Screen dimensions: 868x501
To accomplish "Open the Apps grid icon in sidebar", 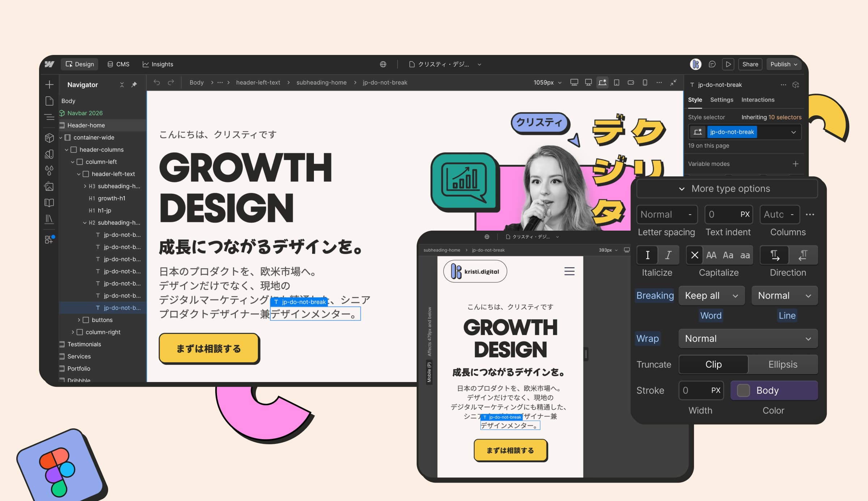I will (49, 239).
